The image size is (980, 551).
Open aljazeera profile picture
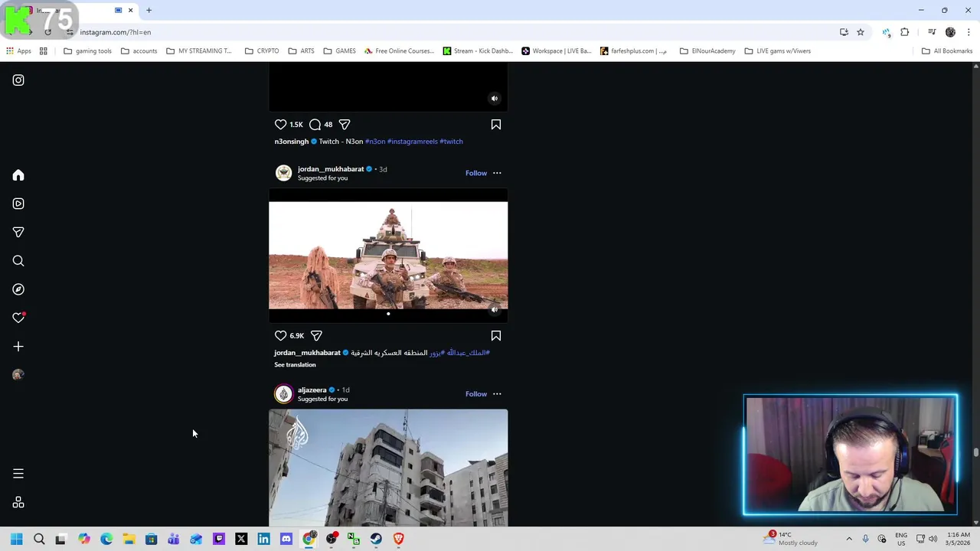[x=284, y=394]
